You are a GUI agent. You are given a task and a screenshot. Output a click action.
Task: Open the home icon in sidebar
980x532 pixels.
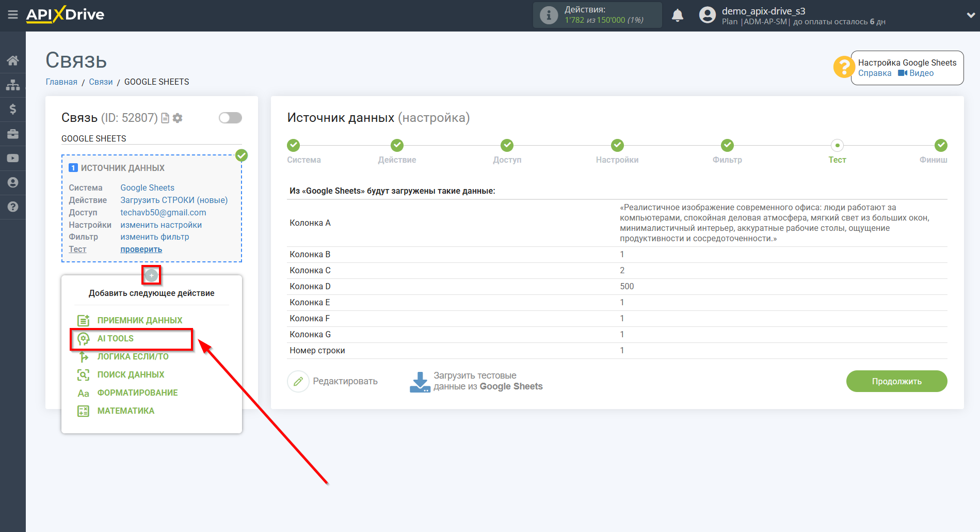(x=13, y=60)
